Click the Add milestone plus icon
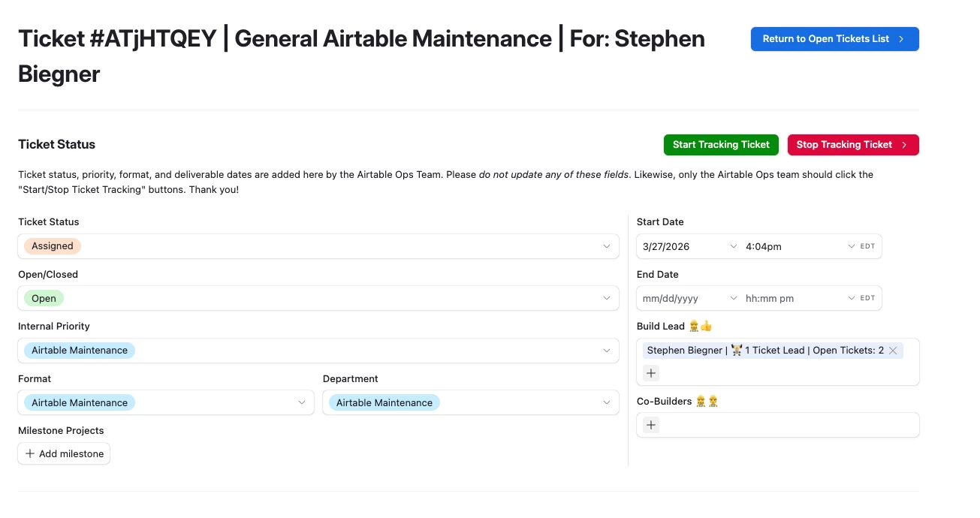The height and width of the screenshot is (518, 980). tap(30, 453)
